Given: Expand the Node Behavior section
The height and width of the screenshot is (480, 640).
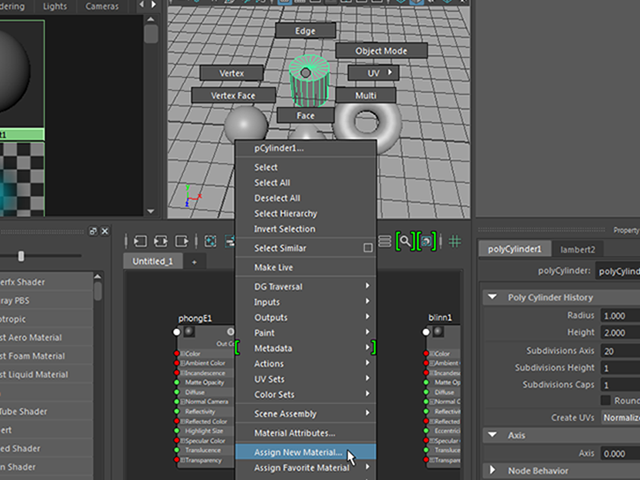Looking at the screenshot, I should click(x=492, y=470).
